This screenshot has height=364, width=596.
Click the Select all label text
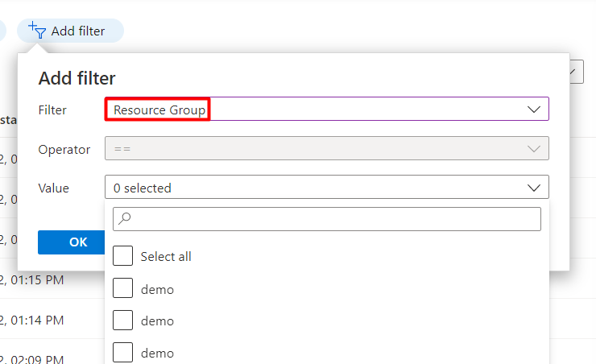[x=166, y=256]
